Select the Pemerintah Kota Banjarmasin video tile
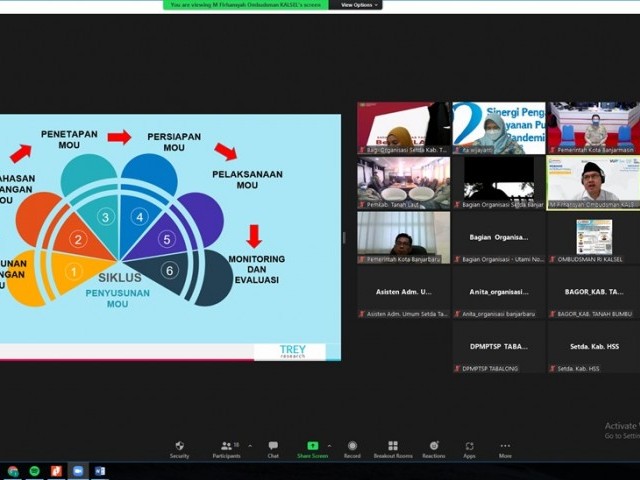The height and width of the screenshot is (480, 640). (593, 127)
